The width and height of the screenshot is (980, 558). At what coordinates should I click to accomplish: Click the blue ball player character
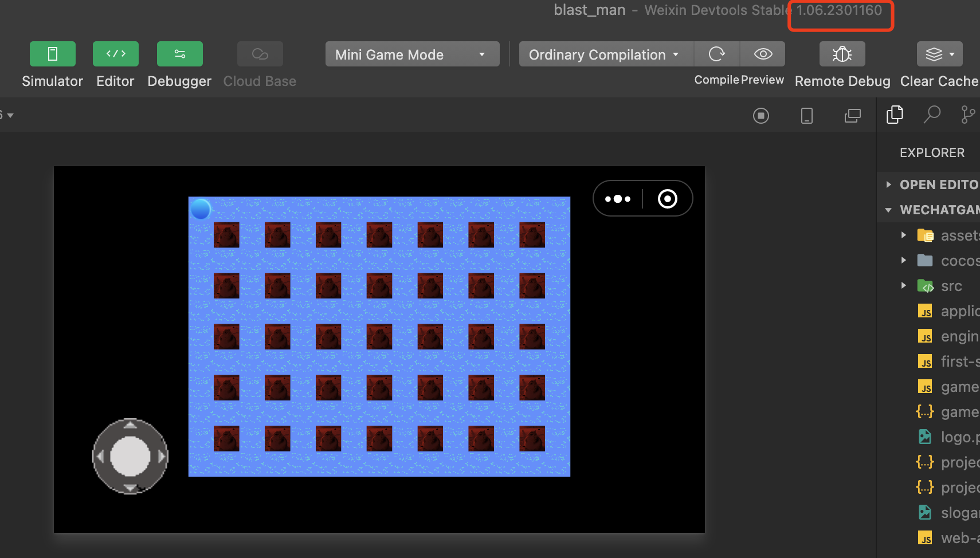pyautogui.click(x=201, y=209)
